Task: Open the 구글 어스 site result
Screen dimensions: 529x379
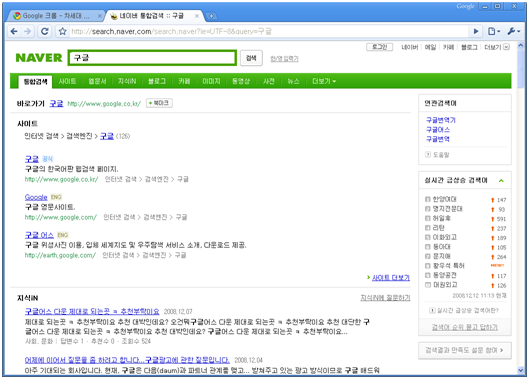Action: point(39,235)
